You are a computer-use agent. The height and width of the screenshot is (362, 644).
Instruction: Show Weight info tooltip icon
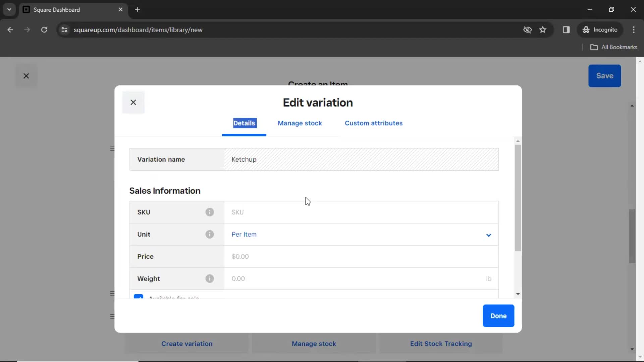(210, 279)
